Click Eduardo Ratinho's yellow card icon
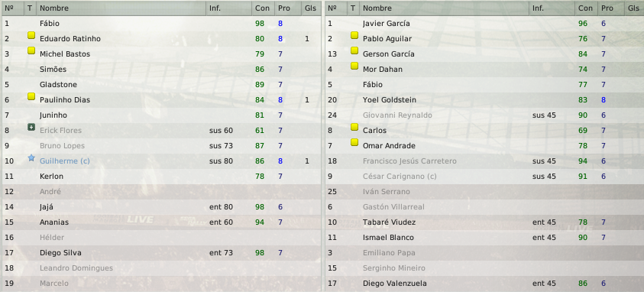 tap(31, 35)
